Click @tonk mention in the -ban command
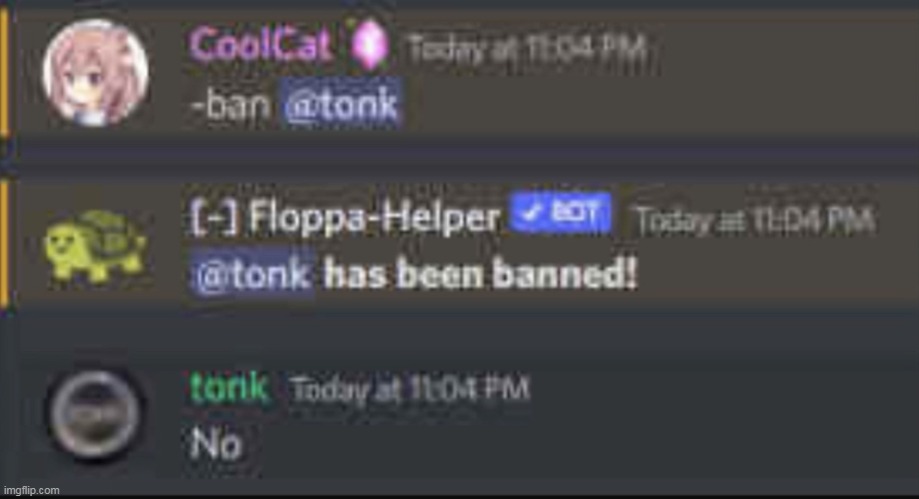This screenshot has width=919, height=499. [x=342, y=104]
